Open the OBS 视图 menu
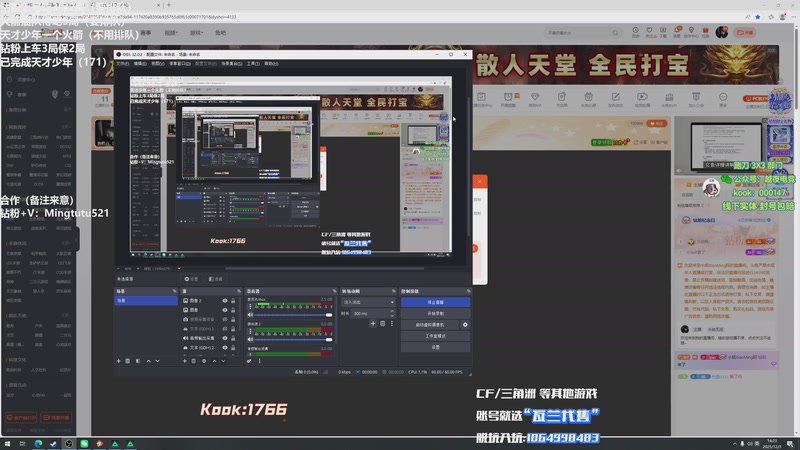Screen dimensions: 800x450 point(158,64)
